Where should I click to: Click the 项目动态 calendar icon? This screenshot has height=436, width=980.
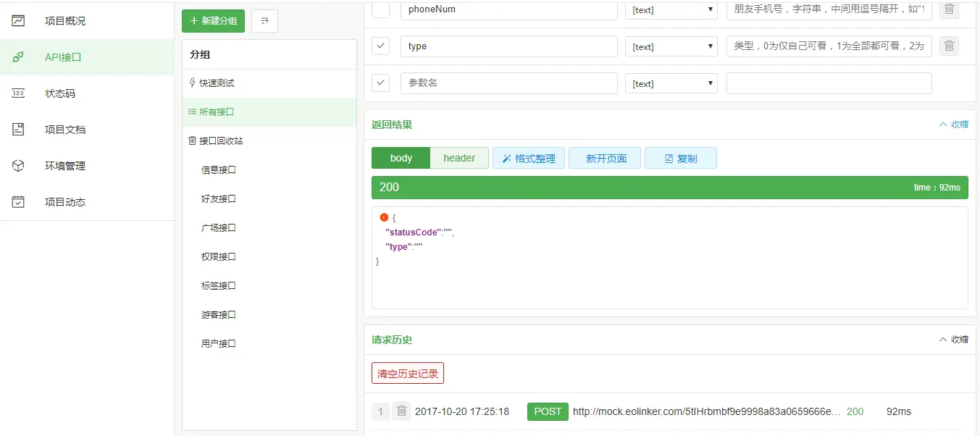18,201
